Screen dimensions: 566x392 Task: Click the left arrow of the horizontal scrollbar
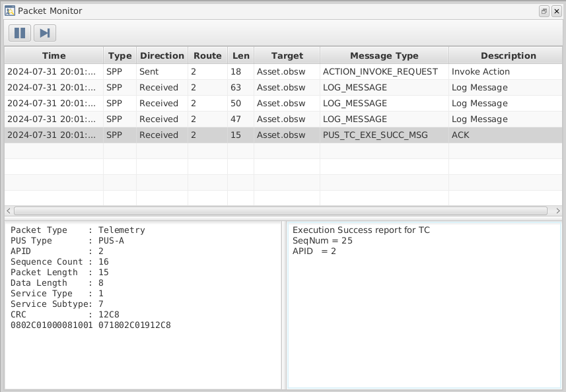(x=7, y=211)
